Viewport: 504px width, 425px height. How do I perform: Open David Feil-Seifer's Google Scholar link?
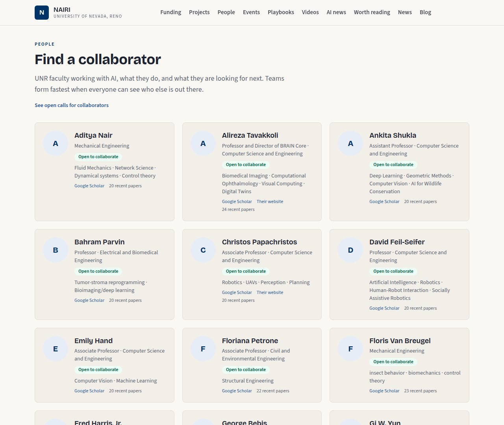(384, 308)
